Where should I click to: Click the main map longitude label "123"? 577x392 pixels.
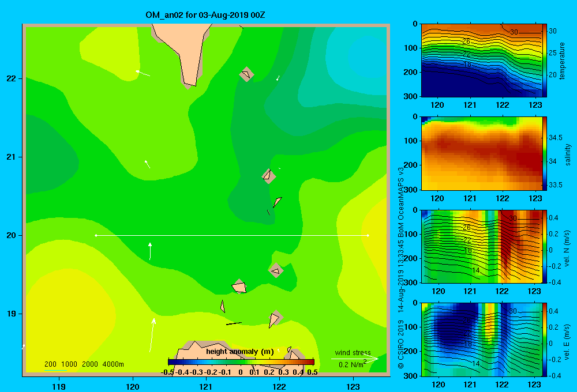[353, 386]
